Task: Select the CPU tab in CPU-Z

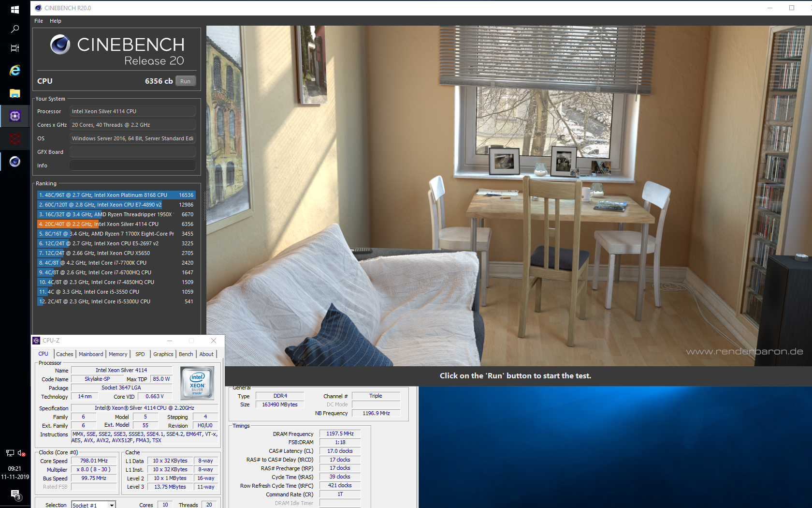Action: coord(43,354)
